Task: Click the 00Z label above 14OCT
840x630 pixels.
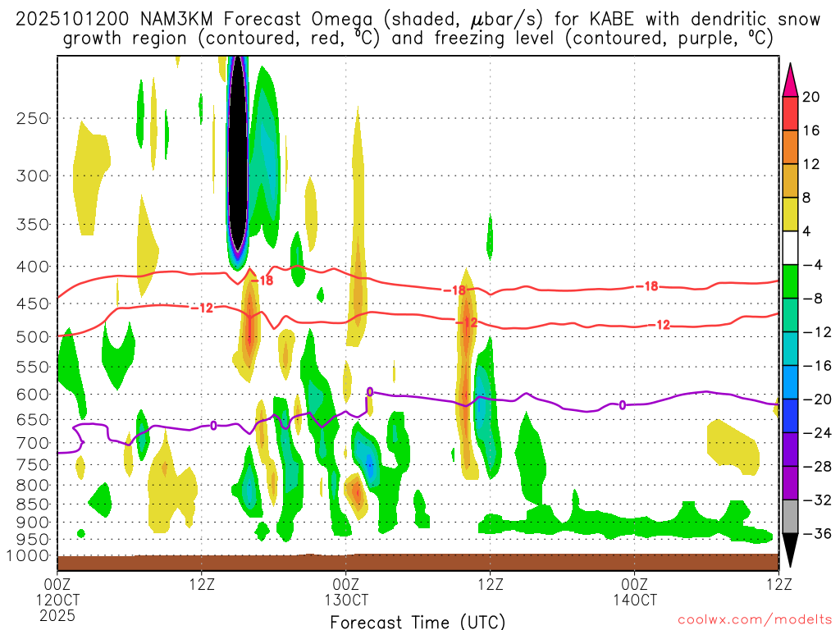Action: point(635,584)
